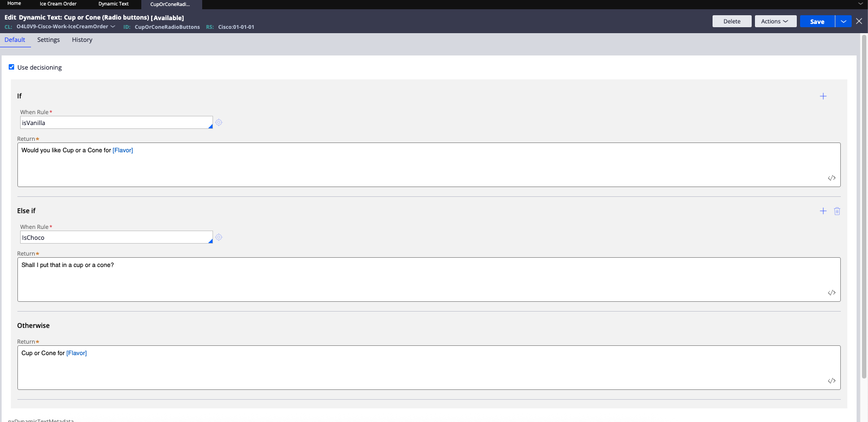
Task: Open the isVanilla when rule using the target icon
Action: pos(218,123)
